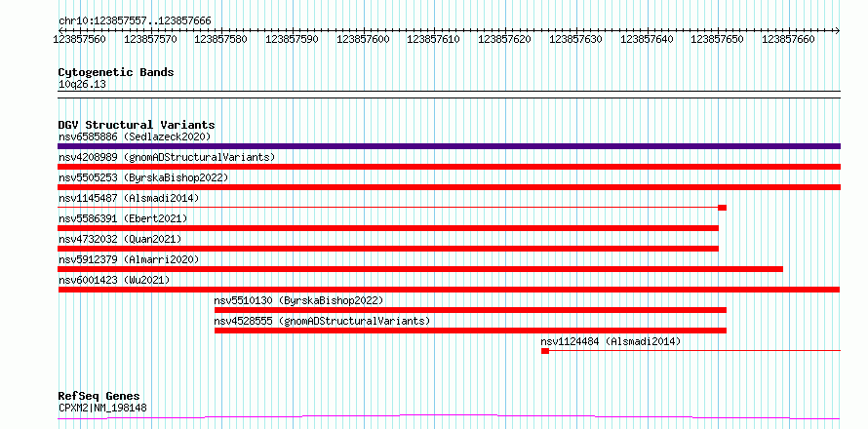This screenshot has width=868, height=429.
Task: Click ruler position 123857630
Action: click(575, 39)
